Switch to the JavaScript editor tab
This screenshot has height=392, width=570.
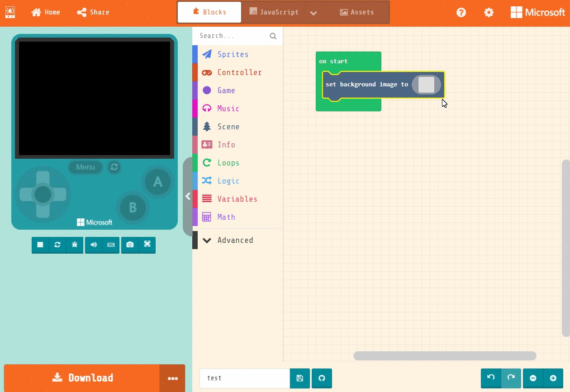coord(274,12)
